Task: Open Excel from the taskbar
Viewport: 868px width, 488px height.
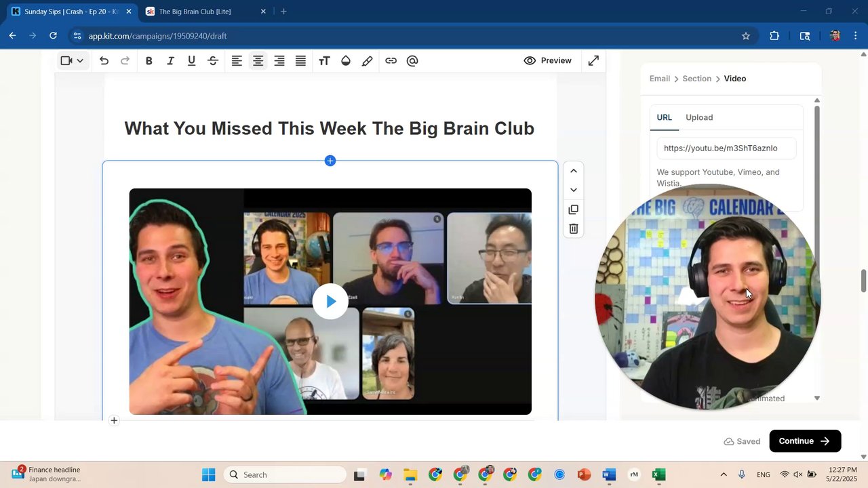Action: (x=658, y=474)
